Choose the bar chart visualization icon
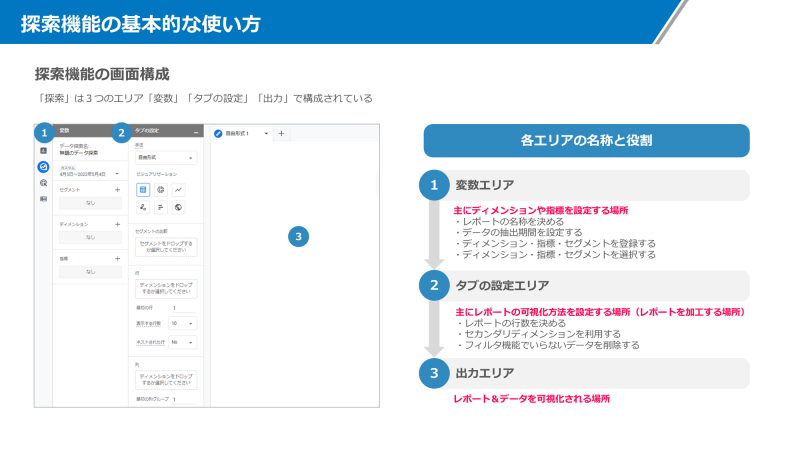Viewport: 800px width, 450px height. pos(160,207)
